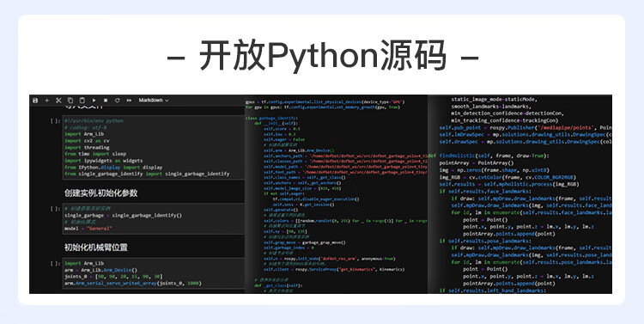
Task: Click the heading '初始化机械臂位置'
Action: coord(95,248)
